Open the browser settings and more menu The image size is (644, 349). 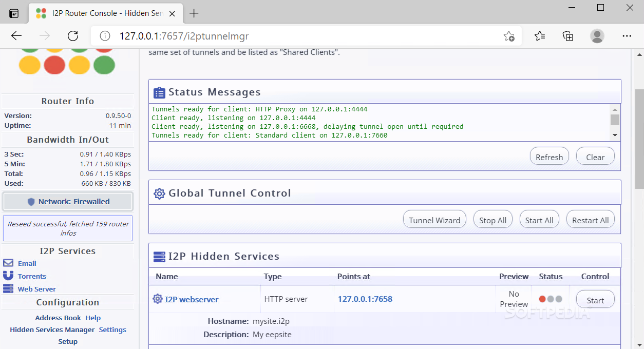click(627, 36)
